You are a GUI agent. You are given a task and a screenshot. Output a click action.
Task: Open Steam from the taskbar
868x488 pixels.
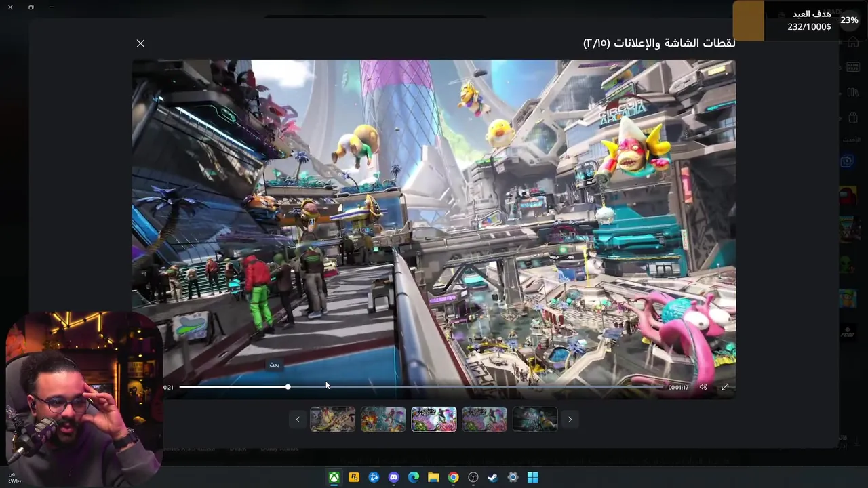[x=493, y=477]
